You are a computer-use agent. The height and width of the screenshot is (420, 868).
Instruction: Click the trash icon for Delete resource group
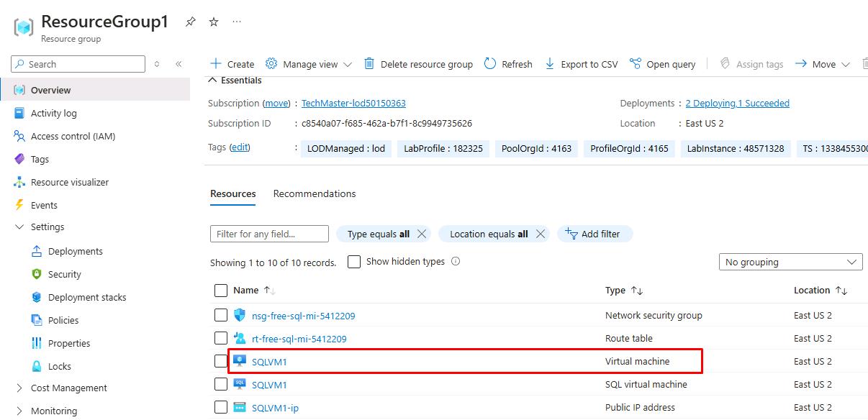(369, 63)
